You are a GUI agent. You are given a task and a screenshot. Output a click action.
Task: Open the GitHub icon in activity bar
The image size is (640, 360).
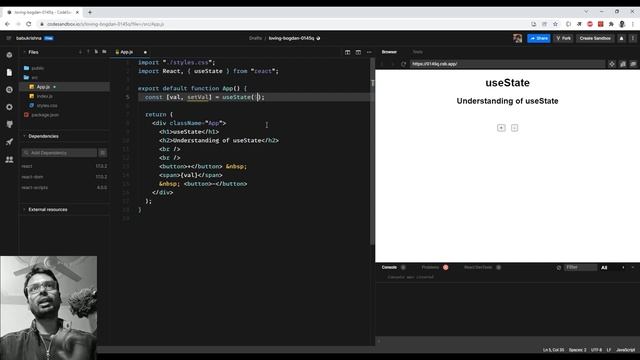tap(9, 124)
